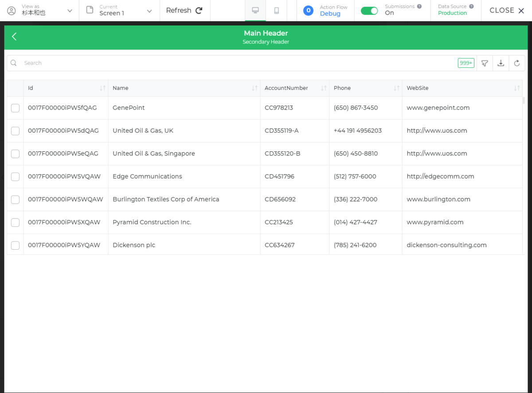
Task: Sort table by Id column
Action: pos(102,88)
